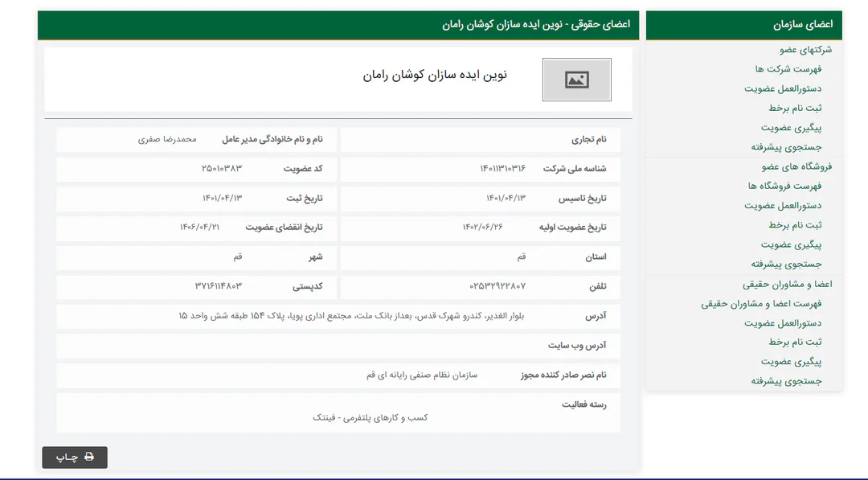The width and height of the screenshot is (868, 480).
Task: Open دستورالعمل عضویت under شرکتهای عضو
Action: click(783, 88)
